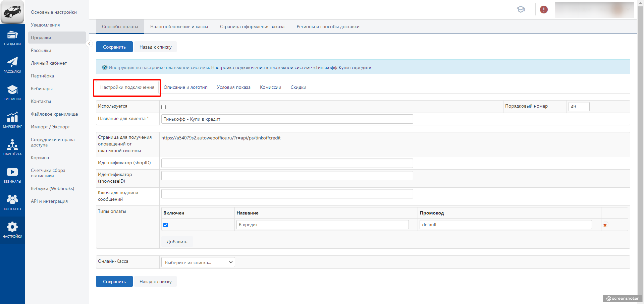Uncheck the Включен payment type checkbox

165,225
